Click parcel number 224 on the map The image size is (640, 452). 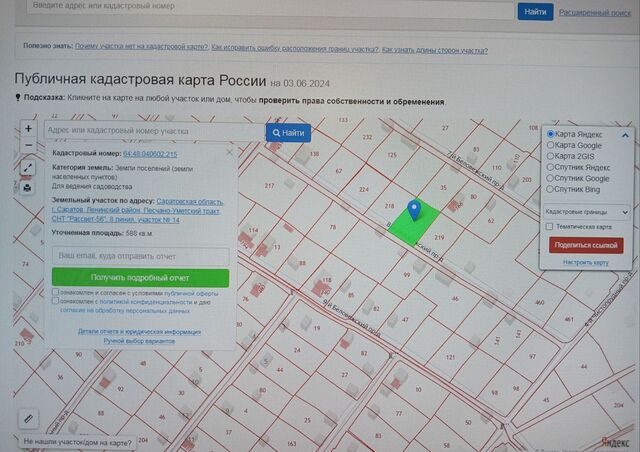[x=364, y=189]
